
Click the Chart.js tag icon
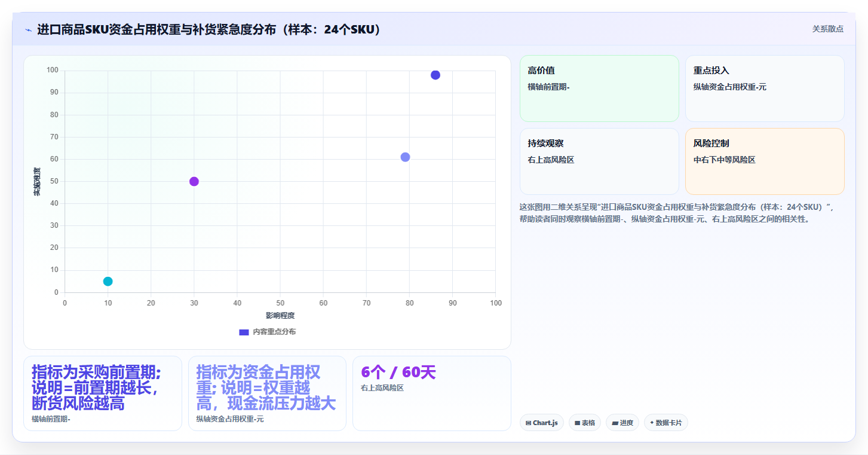coord(529,423)
